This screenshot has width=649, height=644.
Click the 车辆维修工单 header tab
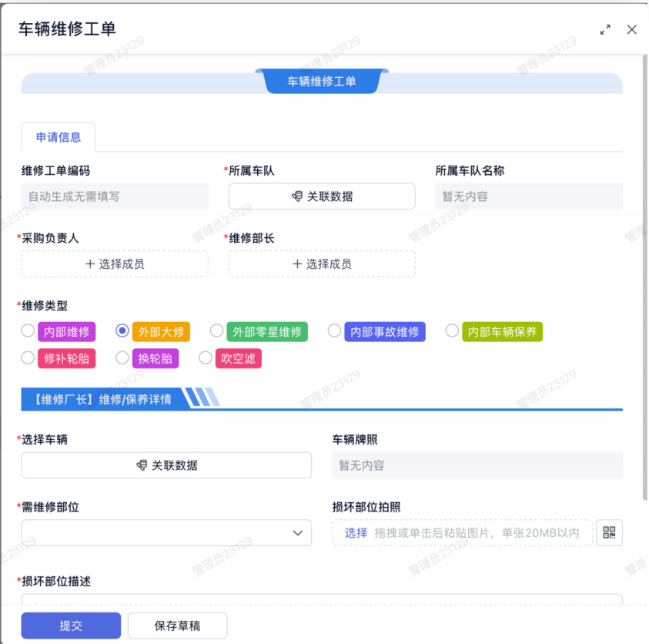(x=322, y=81)
